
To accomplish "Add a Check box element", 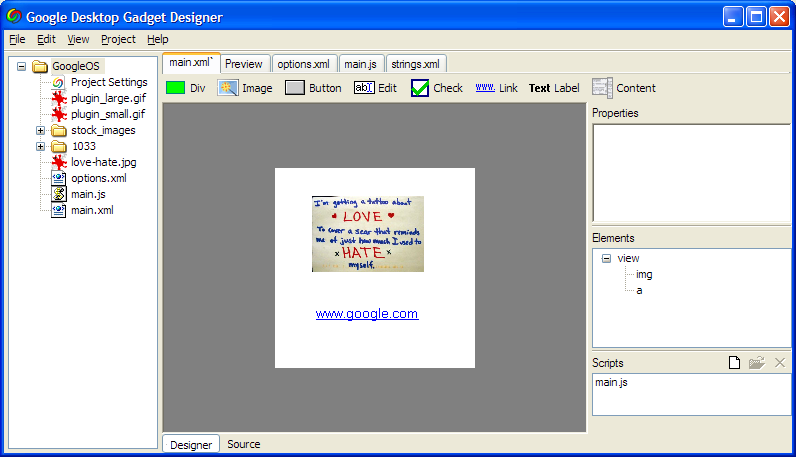I will click(x=437, y=88).
